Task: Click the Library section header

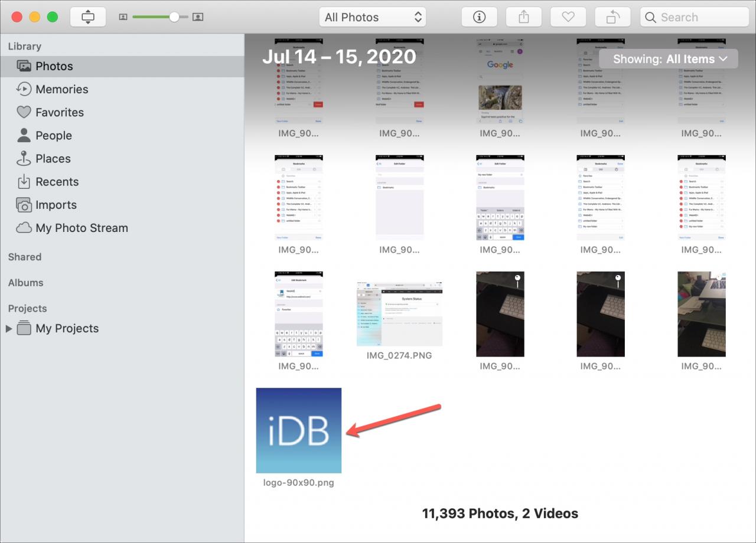Action: coord(25,46)
